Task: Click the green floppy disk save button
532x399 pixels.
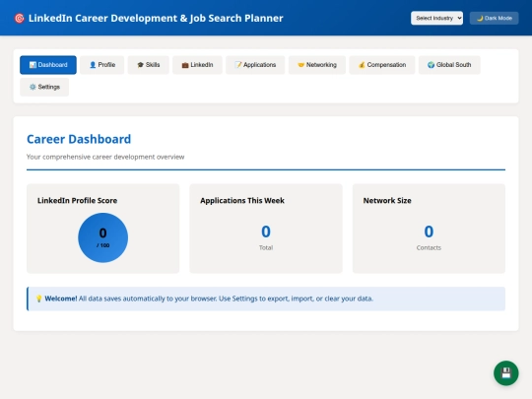Action: 505,372
